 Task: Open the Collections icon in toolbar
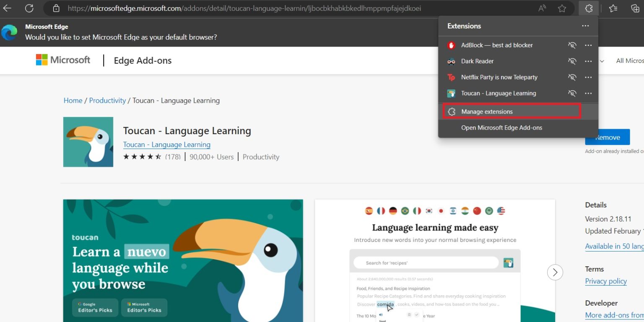[635, 8]
